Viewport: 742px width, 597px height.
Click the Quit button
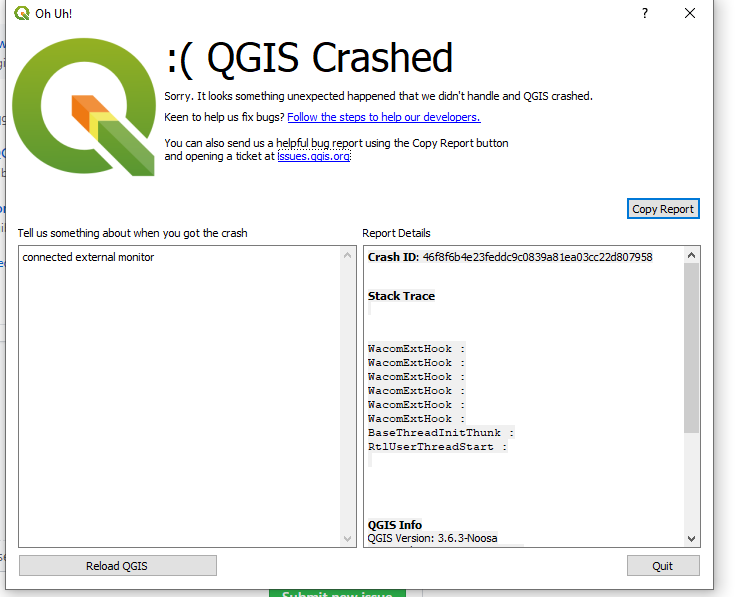663,566
